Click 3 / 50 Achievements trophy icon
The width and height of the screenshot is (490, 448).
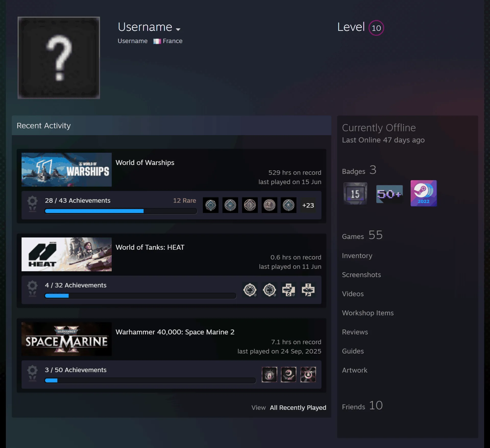click(x=32, y=373)
